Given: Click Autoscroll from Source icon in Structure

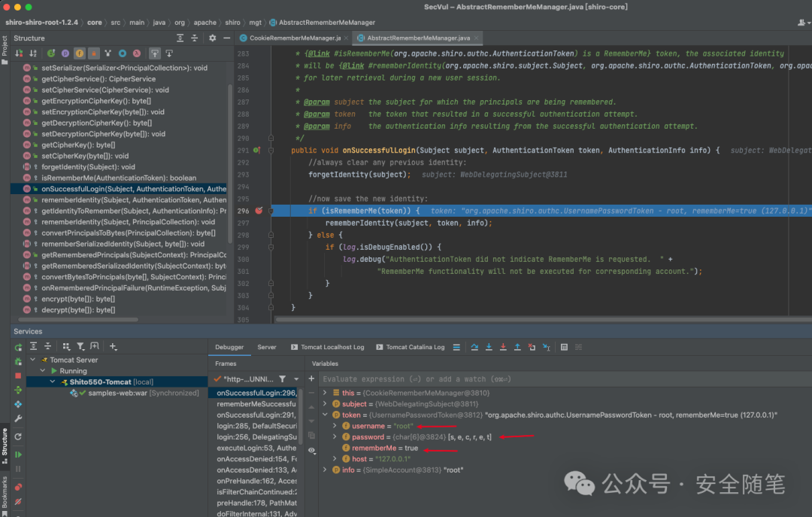Looking at the screenshot, I should click(169, 53).
